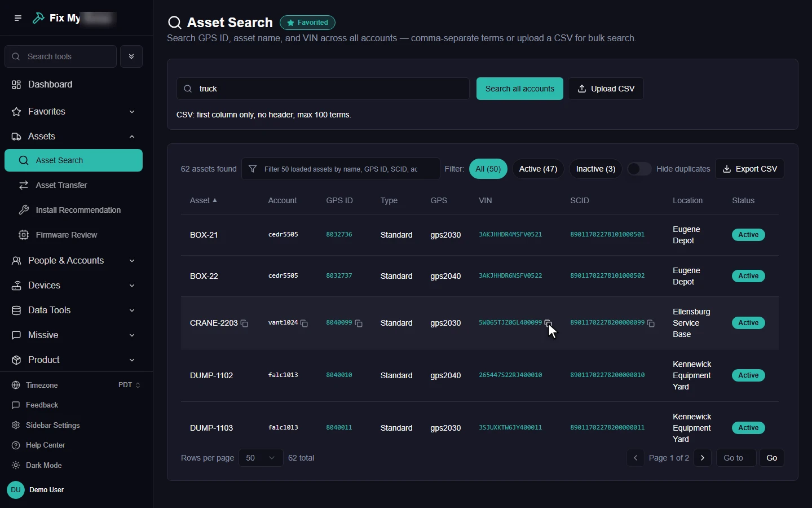Click the DUMP-1102 asset name
812x508 pixels.
[211, 375]
